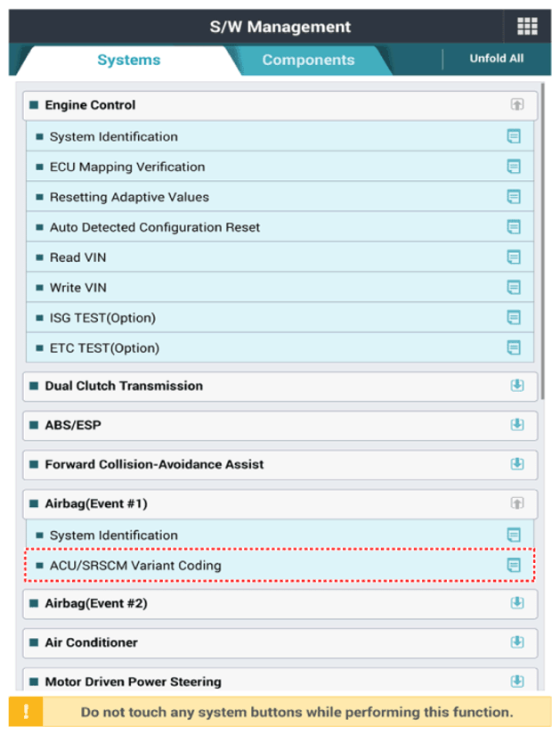This screenshot has width=560, height=735.
Task: Click note icon beside Write VIN
Action: (514, 288)
